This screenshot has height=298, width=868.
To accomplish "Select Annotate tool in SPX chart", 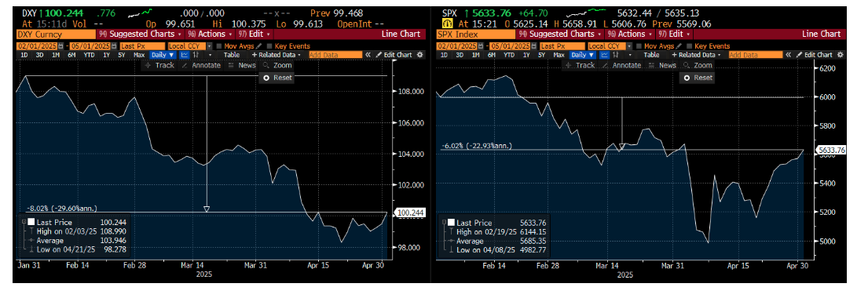I will [621, 65].
